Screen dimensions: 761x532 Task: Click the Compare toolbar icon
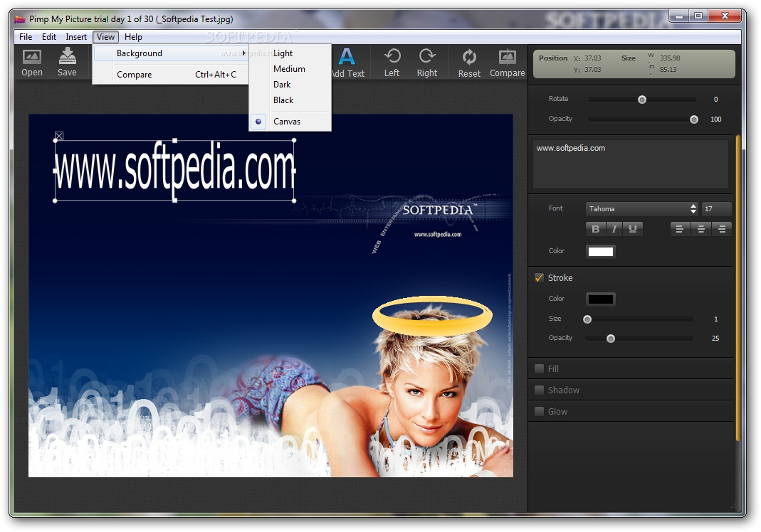pyautogui.click(x=507, y=63)
